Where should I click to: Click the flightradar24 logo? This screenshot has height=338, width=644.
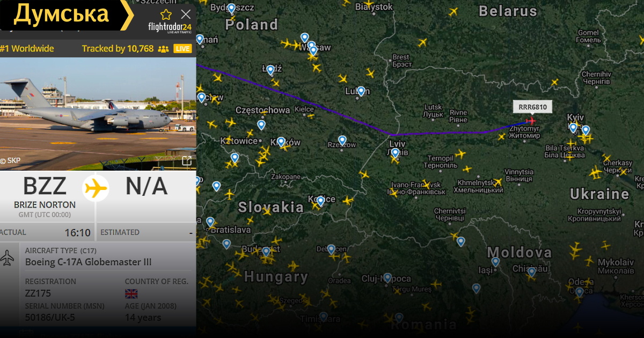point(170,27)
